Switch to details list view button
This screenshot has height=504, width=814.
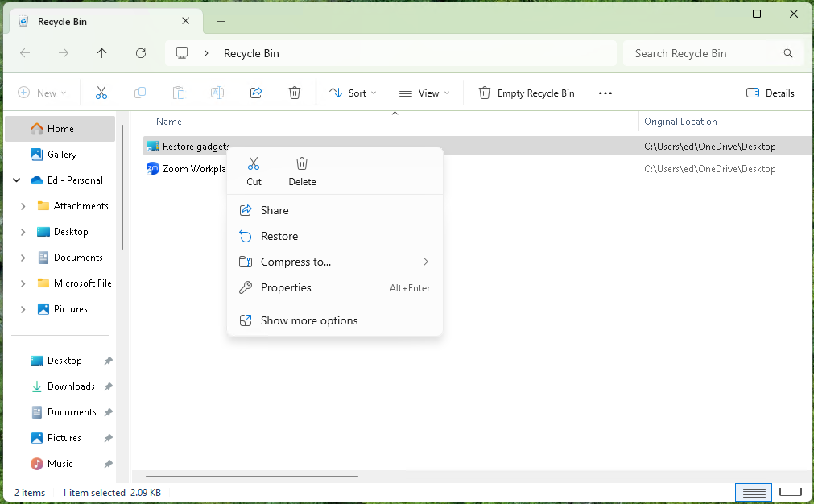click(754, 492)
